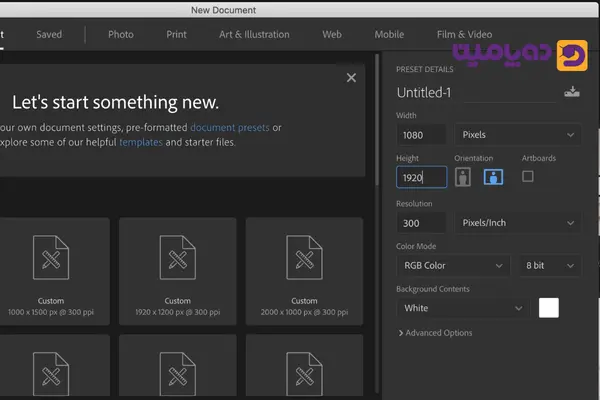Open the width units Pixels dropdown
The image size is (600, 400).
point(517,134)
